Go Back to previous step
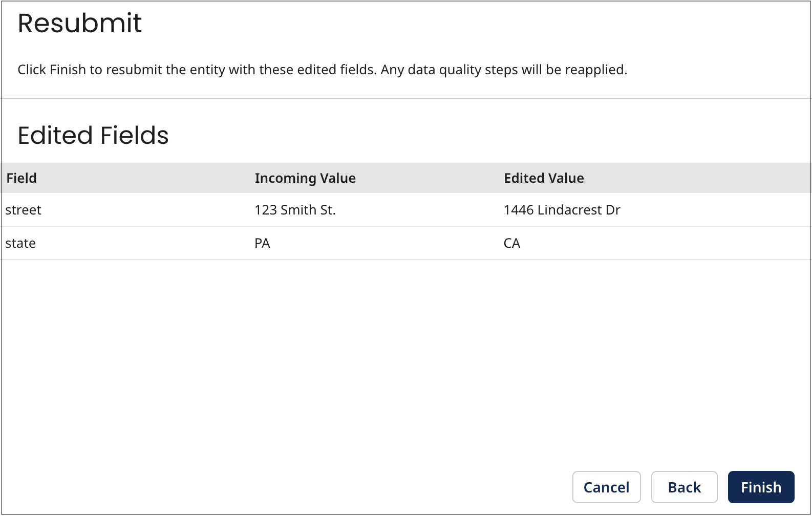Viewport: 812px width, 516px height. pos(684,487)
